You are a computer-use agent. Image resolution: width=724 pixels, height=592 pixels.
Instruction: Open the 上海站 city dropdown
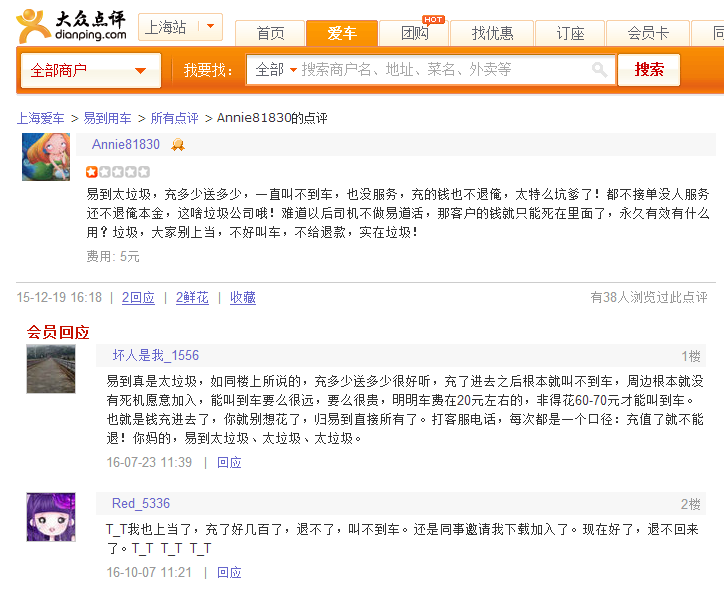181,27
